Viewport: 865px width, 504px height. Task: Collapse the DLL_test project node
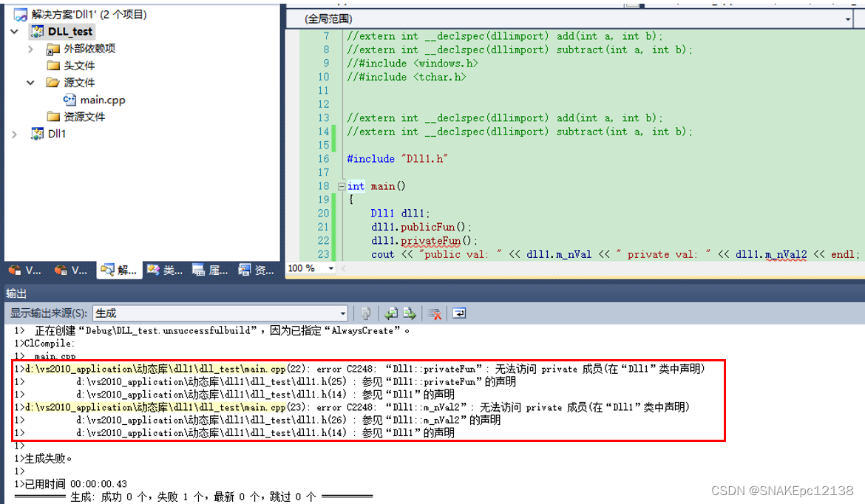14,32
